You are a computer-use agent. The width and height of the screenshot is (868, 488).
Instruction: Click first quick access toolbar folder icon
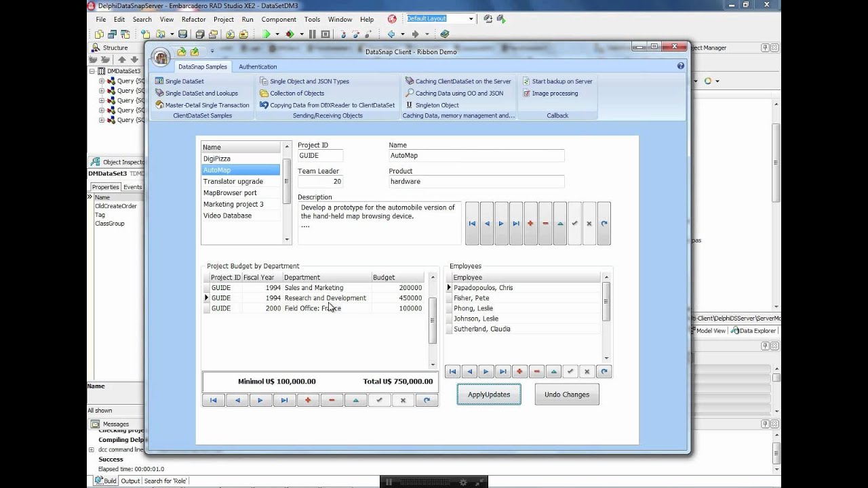click(181, 52)
